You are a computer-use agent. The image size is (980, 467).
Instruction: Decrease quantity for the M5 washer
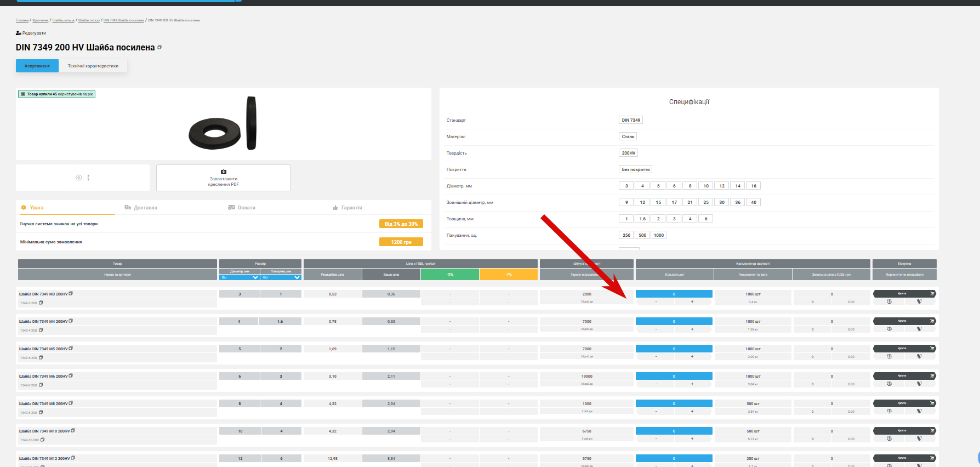point(656,357)
